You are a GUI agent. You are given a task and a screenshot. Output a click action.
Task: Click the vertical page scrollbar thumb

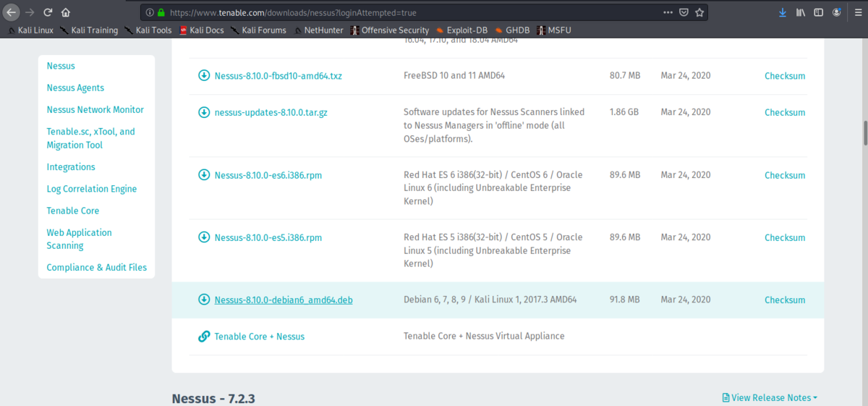(864, 133)
